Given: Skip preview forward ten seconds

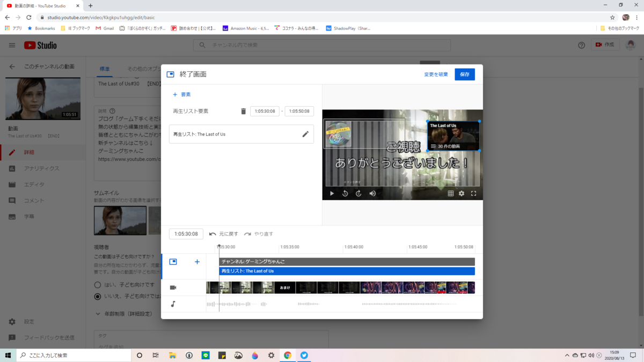Looking at the screenshot, I should click(x=358, y=194).
